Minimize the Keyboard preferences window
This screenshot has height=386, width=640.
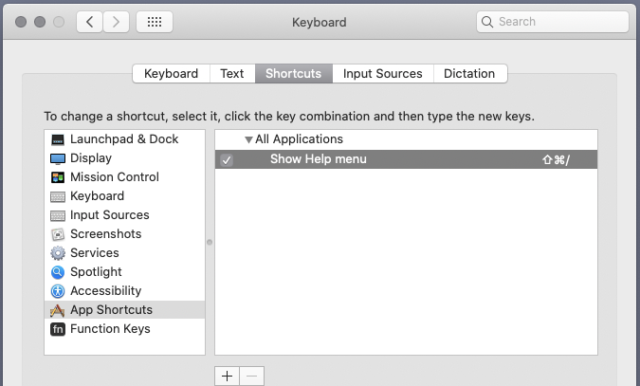click(40, 22)
